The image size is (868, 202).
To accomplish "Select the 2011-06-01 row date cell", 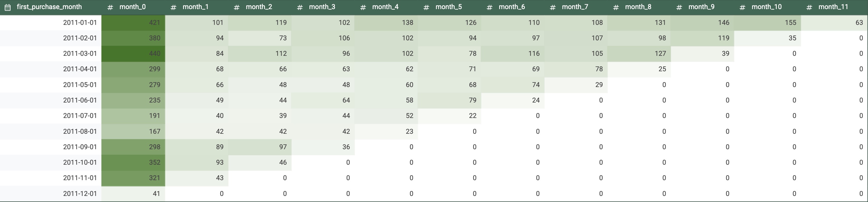I will [x=80, y=100].
